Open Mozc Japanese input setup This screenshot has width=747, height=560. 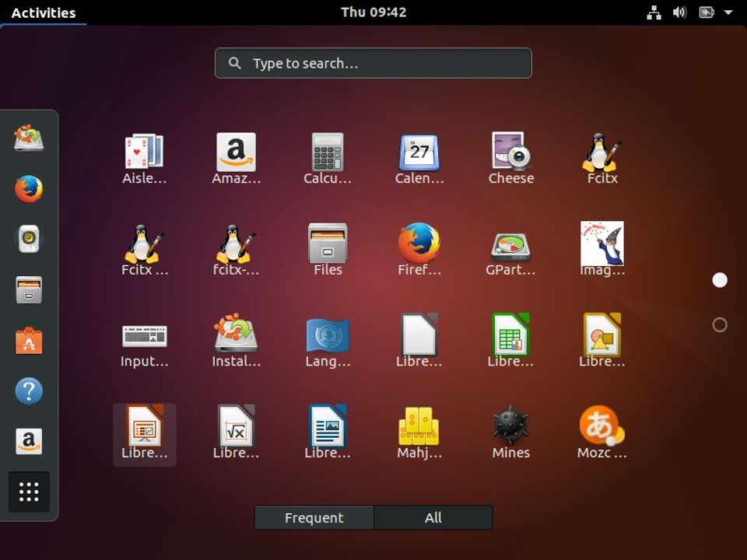602,433
